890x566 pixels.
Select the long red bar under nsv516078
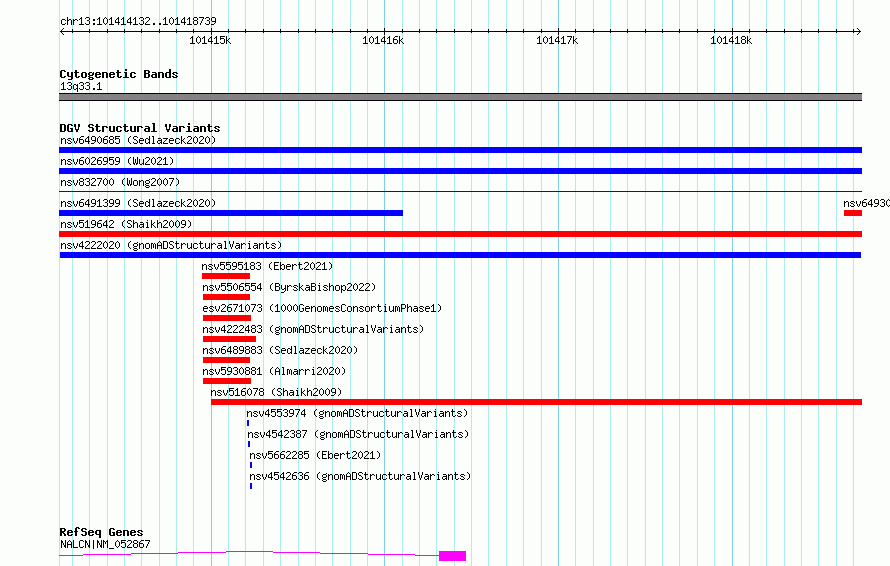point(536,402)
